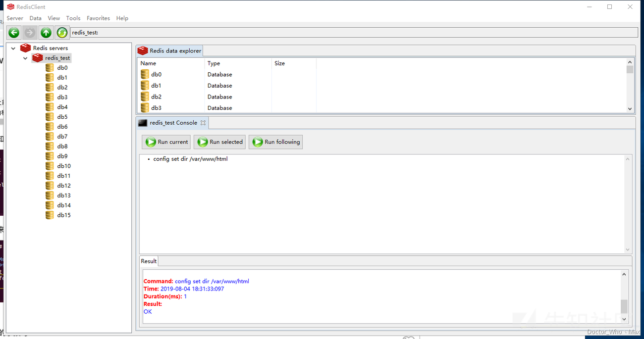The height and width of the screenshot is (339, 644).
Task: Select db13 in the server tree
Action: 63,195
